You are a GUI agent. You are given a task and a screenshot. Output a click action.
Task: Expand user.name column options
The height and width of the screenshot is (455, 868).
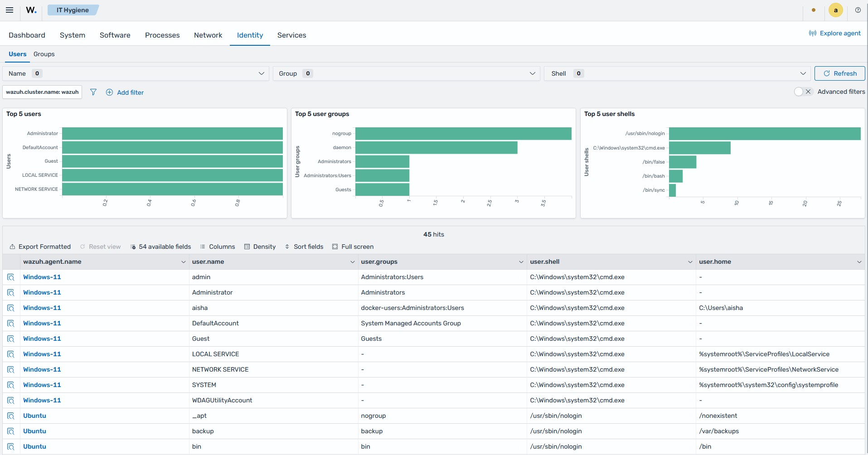[x=352, y=262]
